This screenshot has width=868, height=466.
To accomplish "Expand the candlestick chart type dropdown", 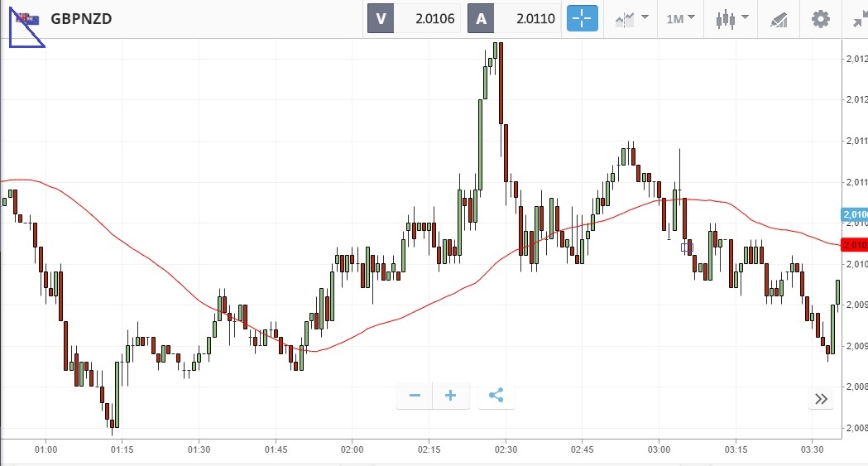I will pos(731,18).
